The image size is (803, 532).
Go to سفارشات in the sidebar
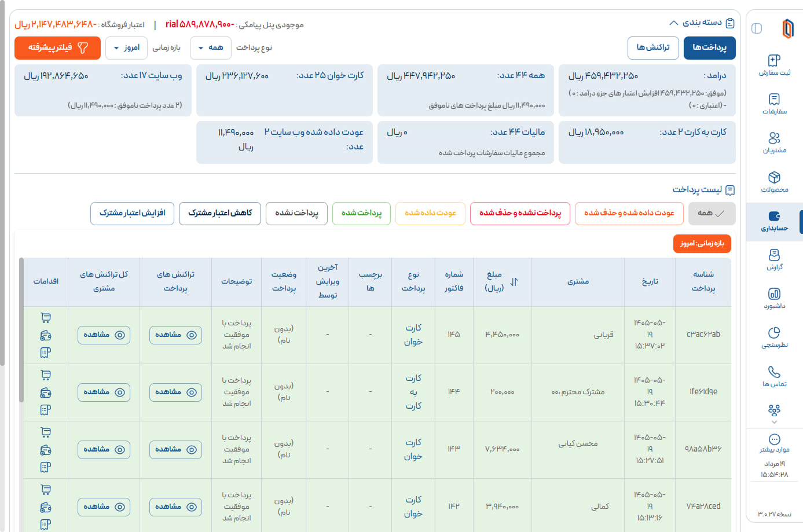774,104
